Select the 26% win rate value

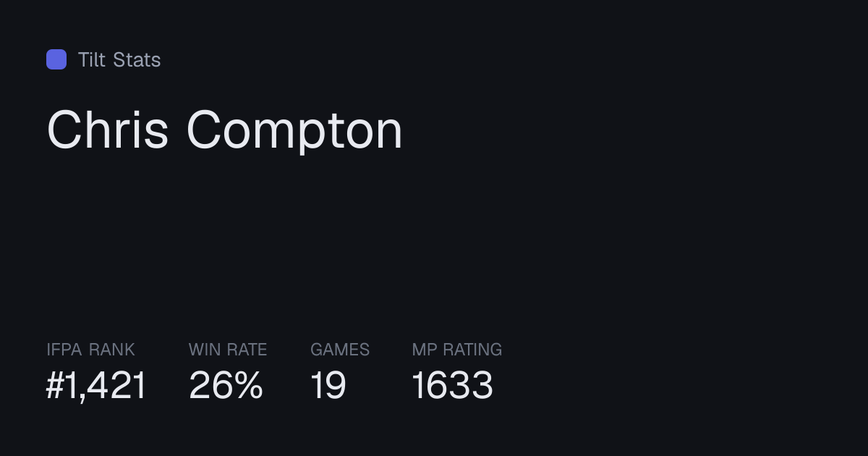pyautogui.click(x=226, y=385)
